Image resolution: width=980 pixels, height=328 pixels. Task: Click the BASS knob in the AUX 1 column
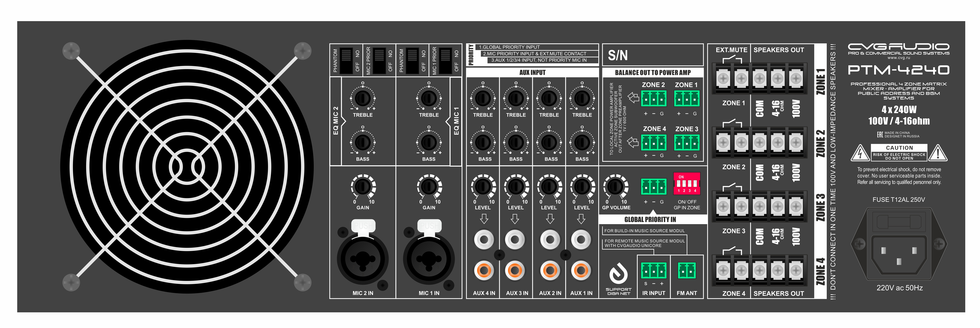(582, 142)
